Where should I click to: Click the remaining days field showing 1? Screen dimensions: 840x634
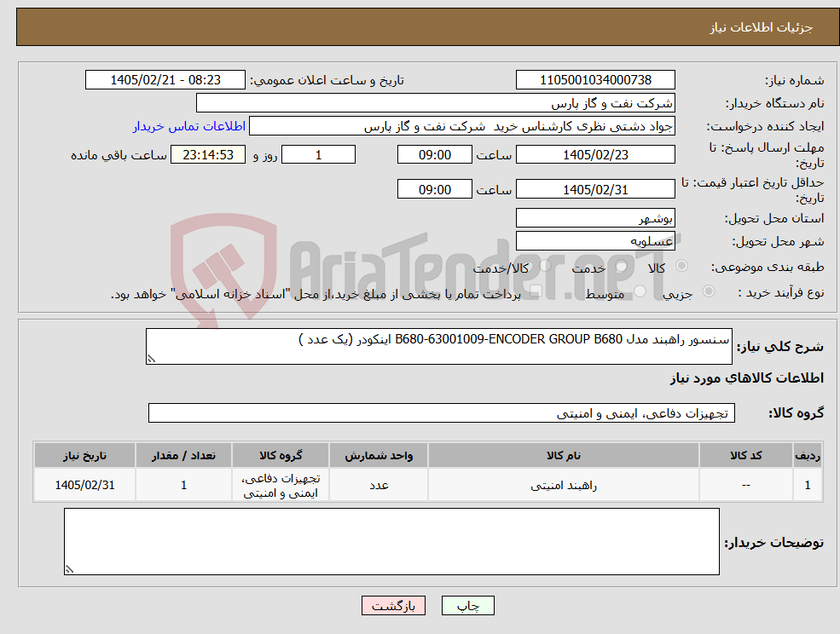318,155
